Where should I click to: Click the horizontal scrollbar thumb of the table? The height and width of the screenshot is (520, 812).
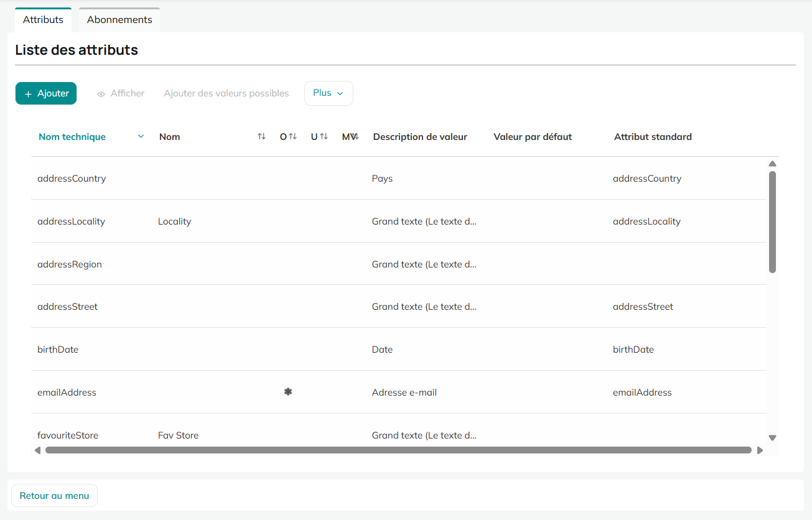click(x=398, y=450)
